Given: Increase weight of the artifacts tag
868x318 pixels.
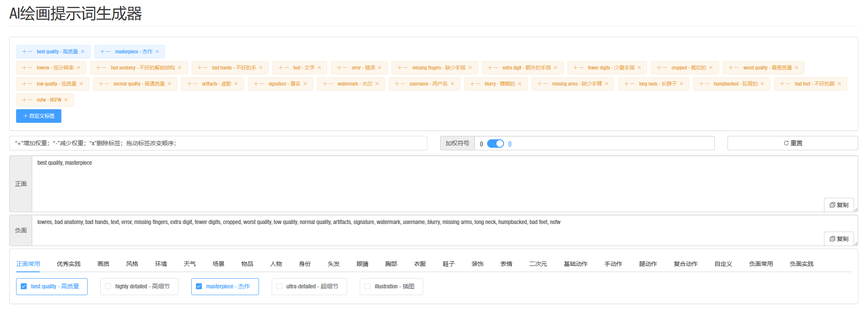Looking at the screenshot, I should tap(189, 84).
